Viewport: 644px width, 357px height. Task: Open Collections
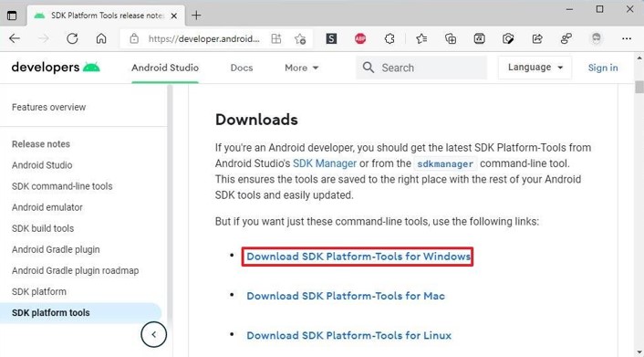(x=451, y=38)
